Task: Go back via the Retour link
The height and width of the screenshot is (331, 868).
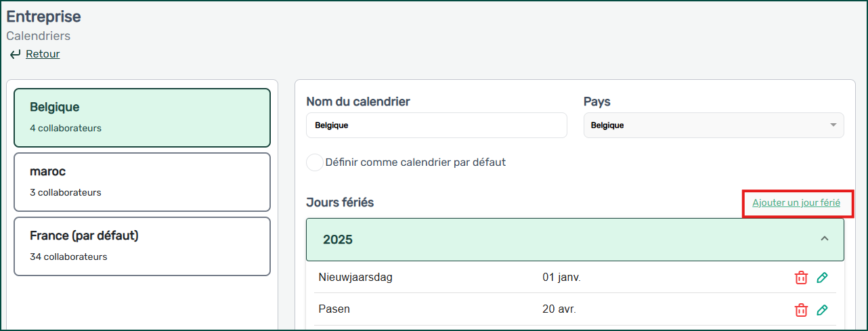Action: [x=43, y=54]
